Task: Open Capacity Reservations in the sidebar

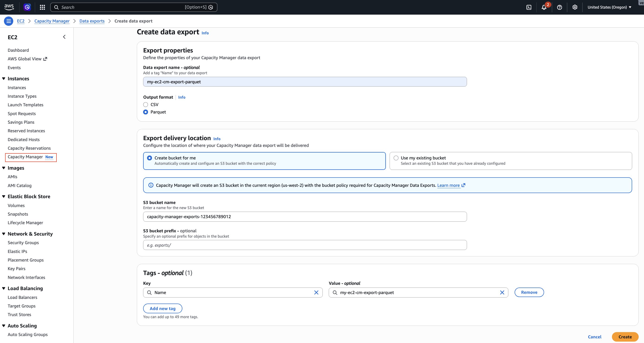Action: coord(29,148)
